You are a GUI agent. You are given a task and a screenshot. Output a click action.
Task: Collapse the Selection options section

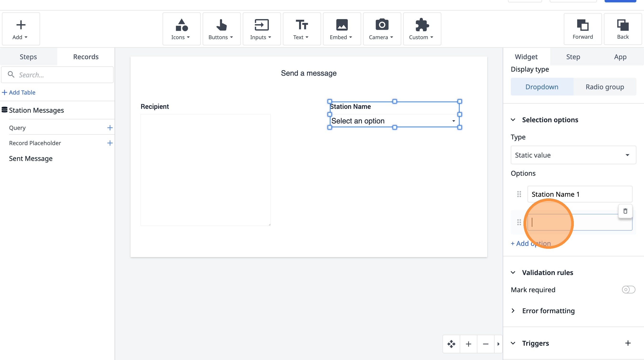[513, 120]
